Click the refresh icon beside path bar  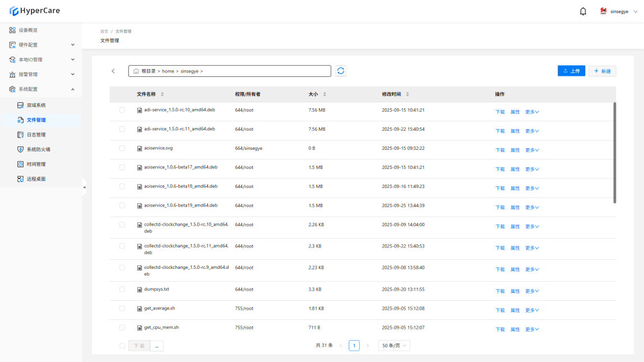click(x=341, y=71)
